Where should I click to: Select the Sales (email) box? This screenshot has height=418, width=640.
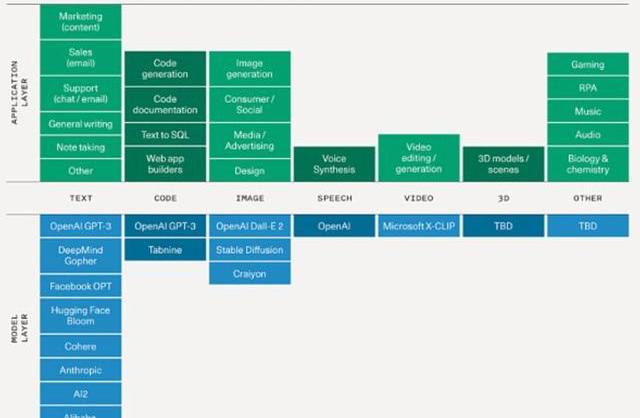pos(80,58)
